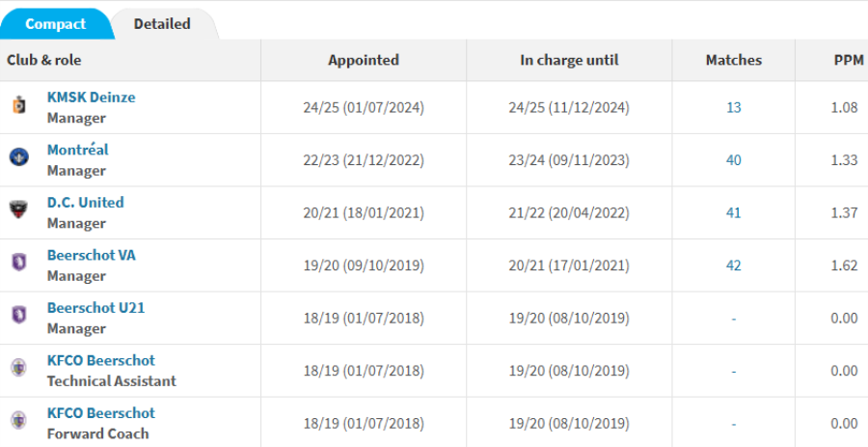Click the Montréal club crest icon
This screenshot has width=868, height=447.
(x=19, y=158)
